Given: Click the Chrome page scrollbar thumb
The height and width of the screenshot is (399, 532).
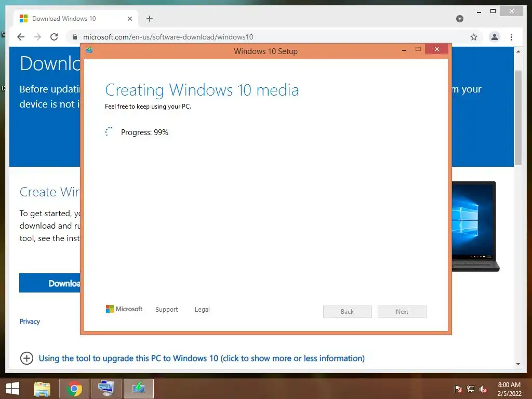Looking at the screenshot, I should click(518, 118).
